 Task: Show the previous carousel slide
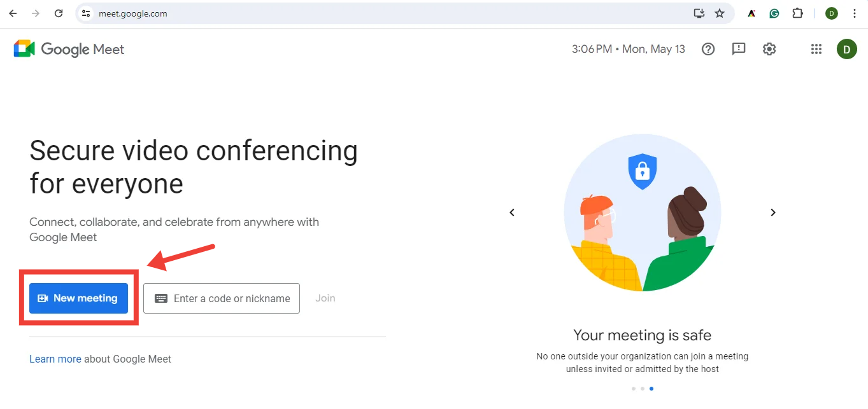pyautogui.click(x=512, y=212)
